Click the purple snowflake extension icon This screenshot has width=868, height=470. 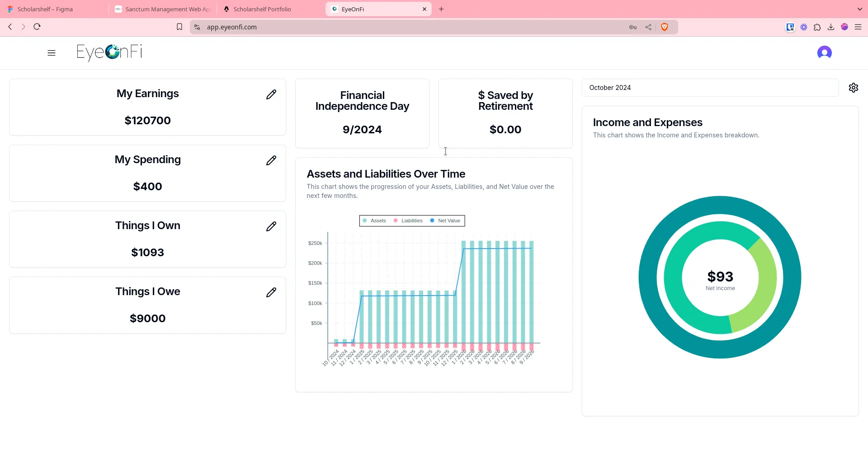(x=804, y=27)
